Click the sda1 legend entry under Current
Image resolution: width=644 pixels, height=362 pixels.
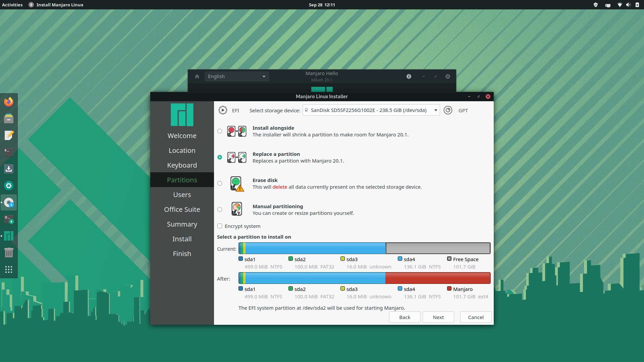tap(261, 263)
